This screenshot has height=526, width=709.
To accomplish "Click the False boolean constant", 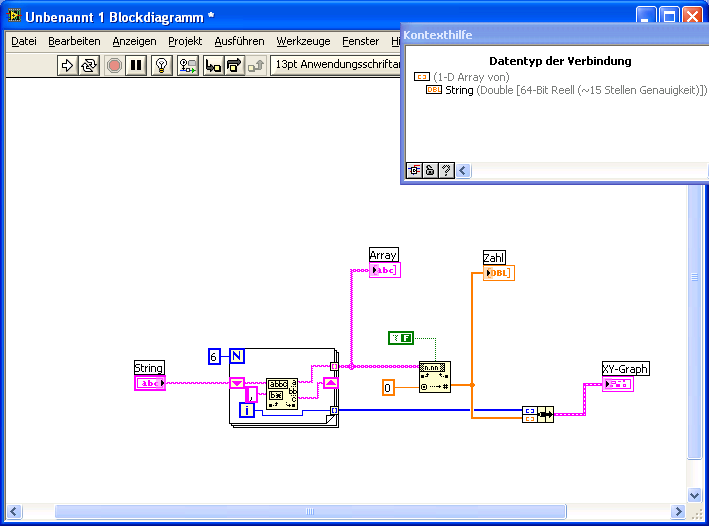I will tap(401, 338).
